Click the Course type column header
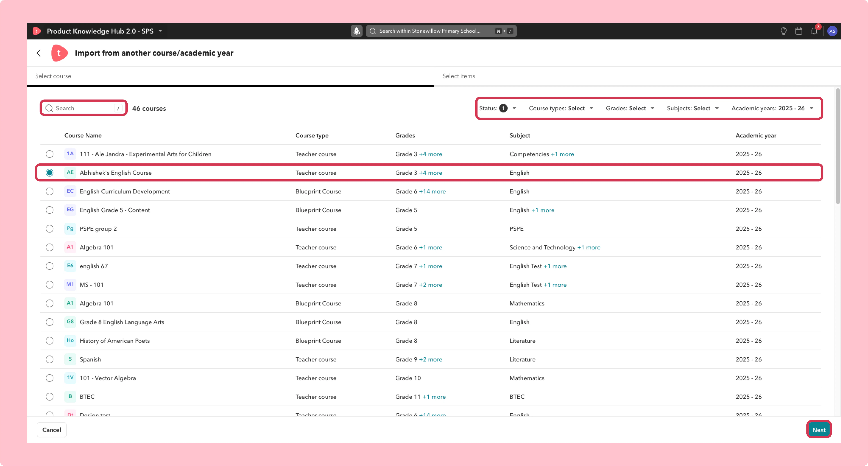Image resolution: width=868 pixels, height=466 pixels. [312, 136]
